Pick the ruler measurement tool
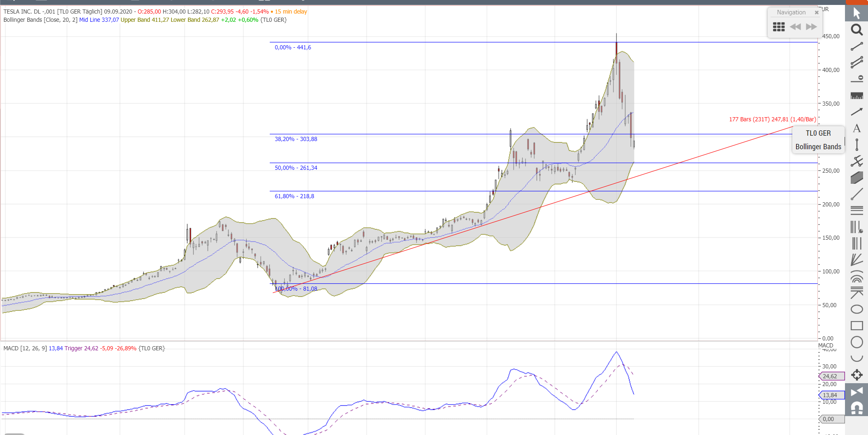This screenshot has width=868, height=435. (x=856, y=95)
